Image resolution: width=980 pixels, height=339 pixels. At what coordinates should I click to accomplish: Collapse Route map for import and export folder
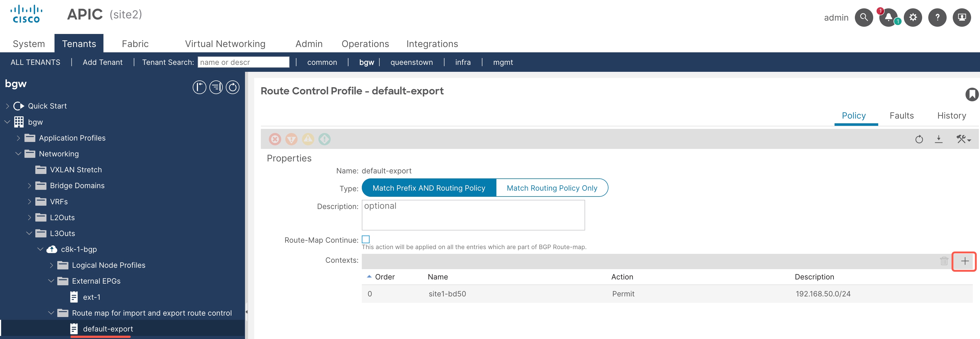(51, 313)
